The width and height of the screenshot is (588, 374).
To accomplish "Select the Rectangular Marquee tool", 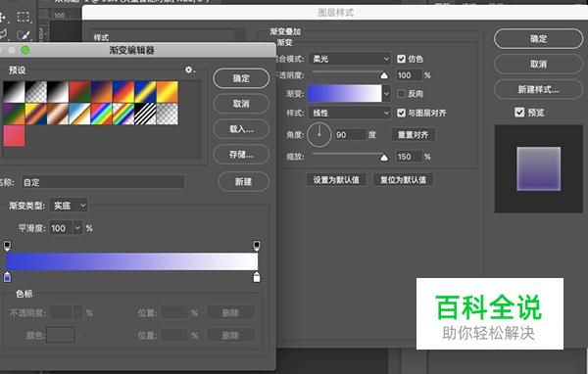I will pyautogui.click(x=24, y=17).
